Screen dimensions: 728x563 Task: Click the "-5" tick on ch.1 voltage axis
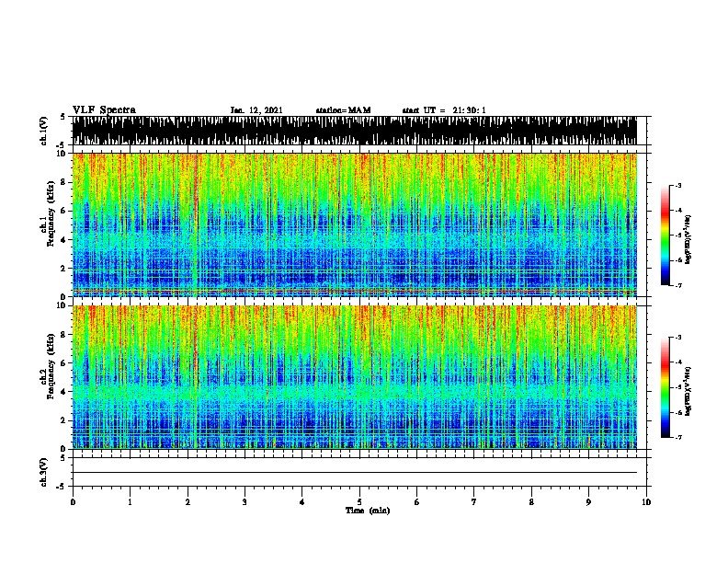(x=62, y=145)
